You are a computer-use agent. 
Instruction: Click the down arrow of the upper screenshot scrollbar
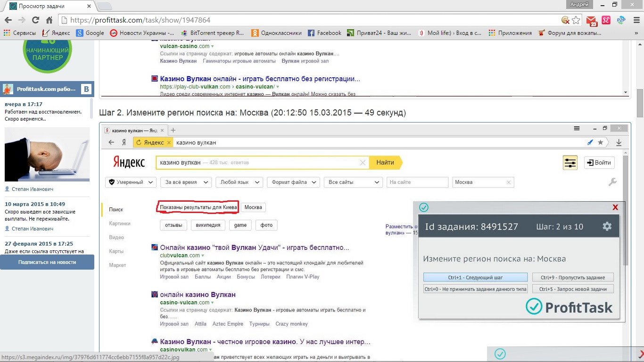pos(626,93)
